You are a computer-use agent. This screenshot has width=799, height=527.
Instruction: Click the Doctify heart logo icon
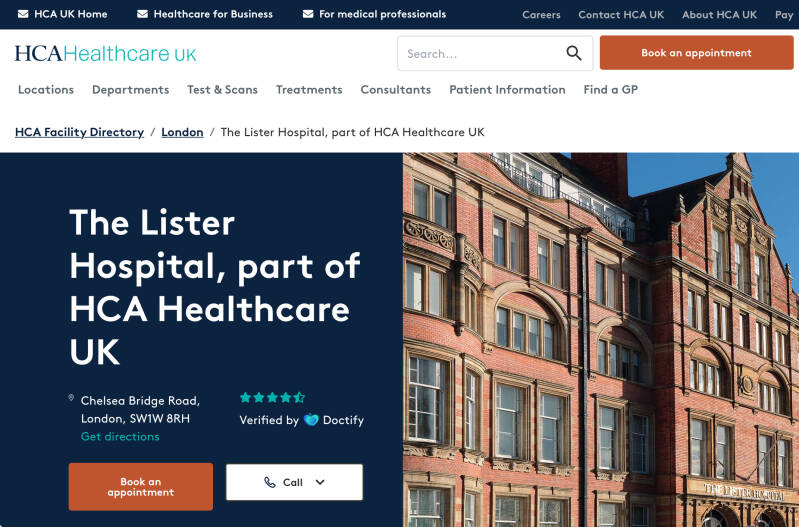pyautogui.click(x=311, y=420)
